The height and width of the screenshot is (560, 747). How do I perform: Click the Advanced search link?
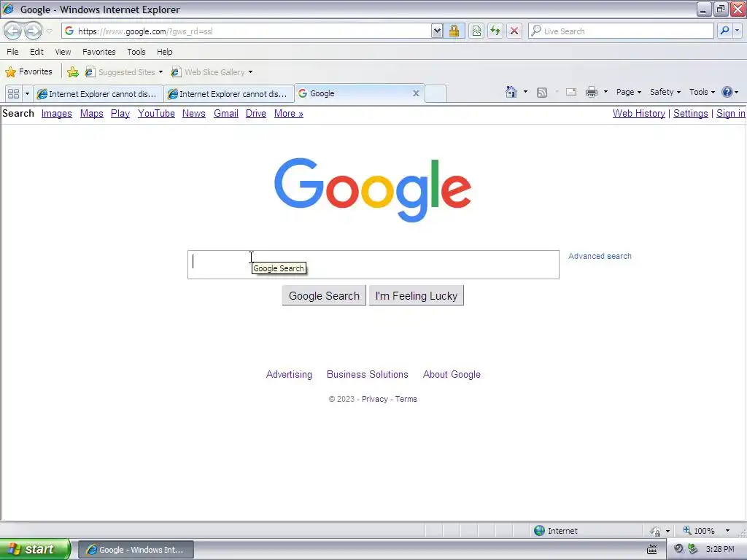coord(600,256)
